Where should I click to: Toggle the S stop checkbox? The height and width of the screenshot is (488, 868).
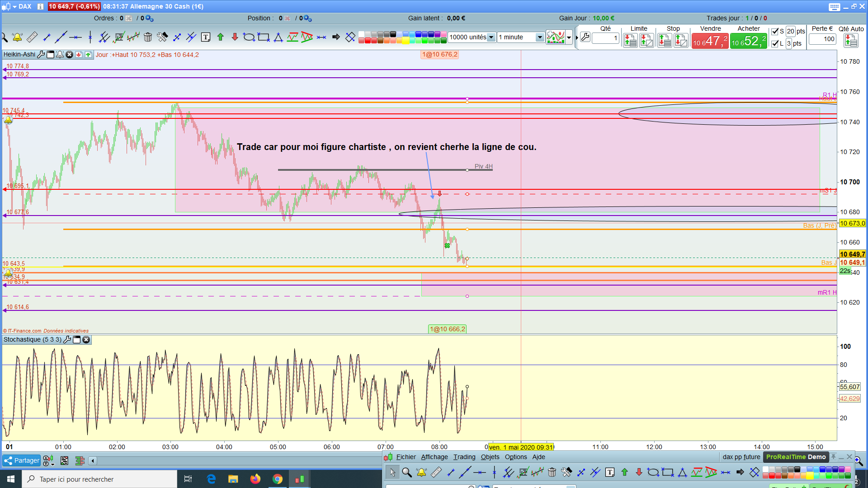pos(775,31)
